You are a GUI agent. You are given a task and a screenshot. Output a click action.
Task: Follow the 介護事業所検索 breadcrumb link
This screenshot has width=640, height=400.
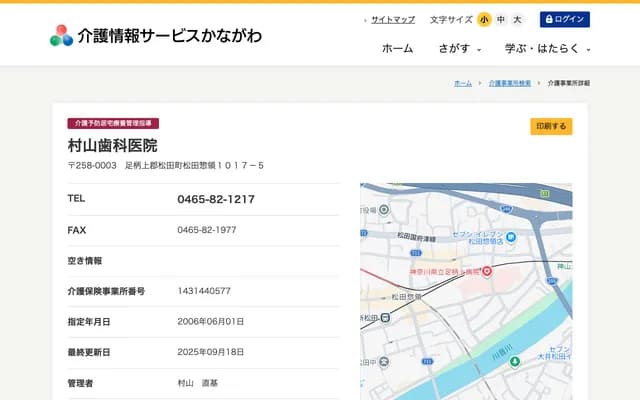(x=510, y=83)
